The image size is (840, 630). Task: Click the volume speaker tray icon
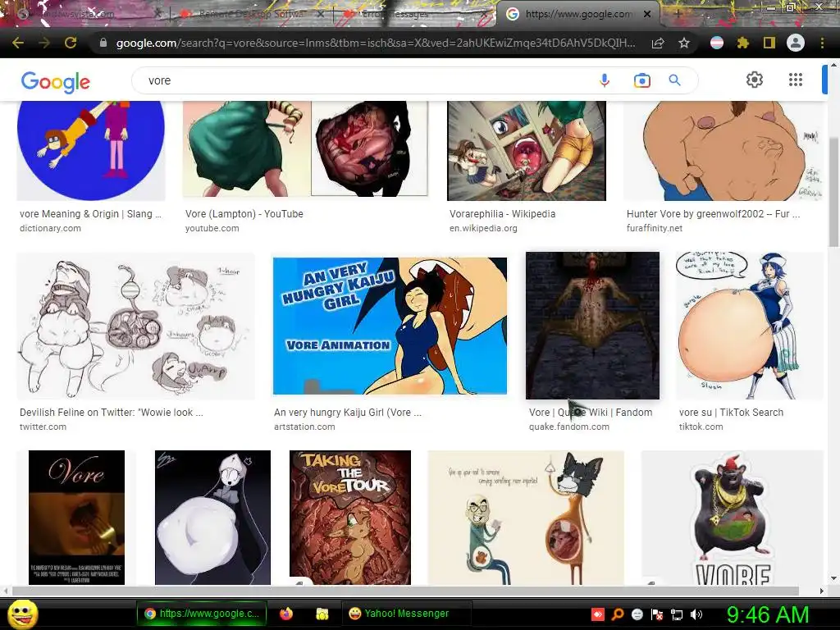pyautogui.click(x=696, y=614)
